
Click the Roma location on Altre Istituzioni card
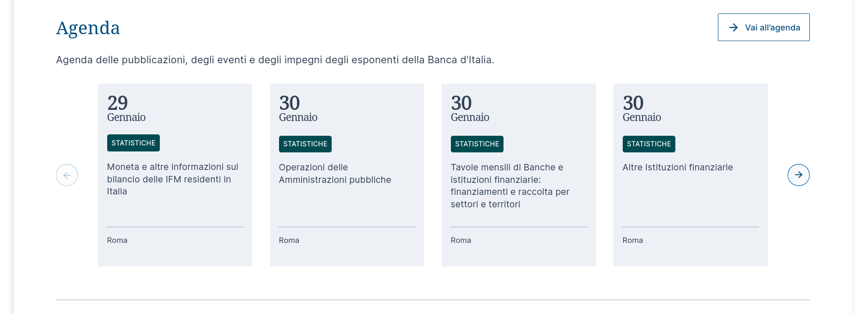(633, 241)
